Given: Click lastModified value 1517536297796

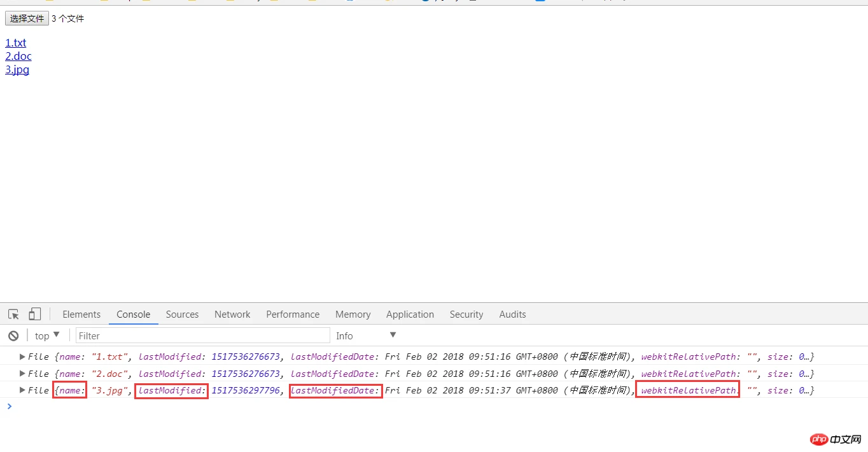Looking at the screenshot, I should tap(246, 390).
